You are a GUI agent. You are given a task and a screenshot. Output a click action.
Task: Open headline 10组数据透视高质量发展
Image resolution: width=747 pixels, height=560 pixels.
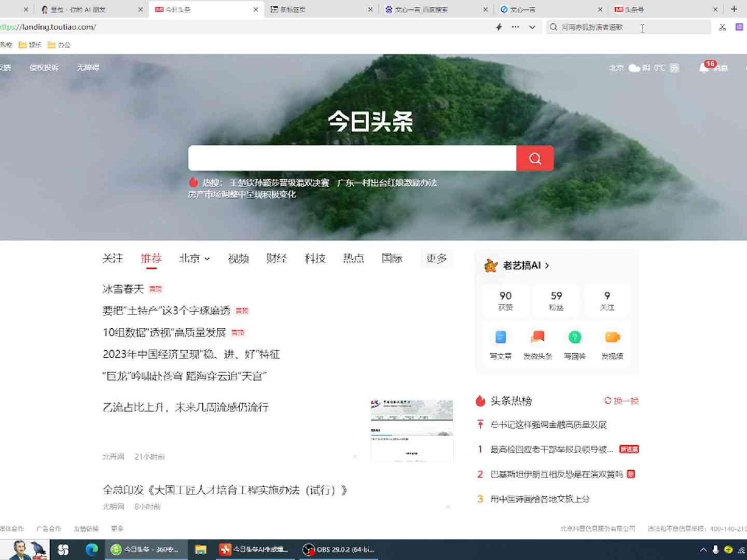[x=164, y=332]
